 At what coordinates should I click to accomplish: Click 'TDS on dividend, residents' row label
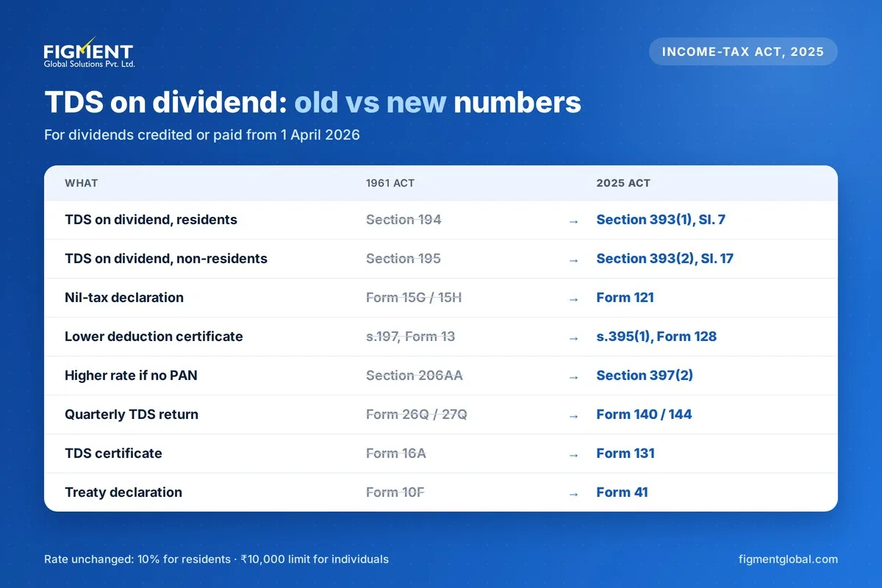[x=151, y=220]
